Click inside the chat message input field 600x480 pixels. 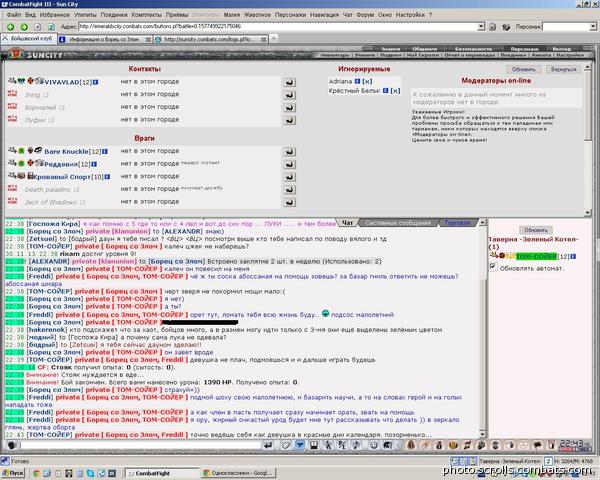click(140, 445)
